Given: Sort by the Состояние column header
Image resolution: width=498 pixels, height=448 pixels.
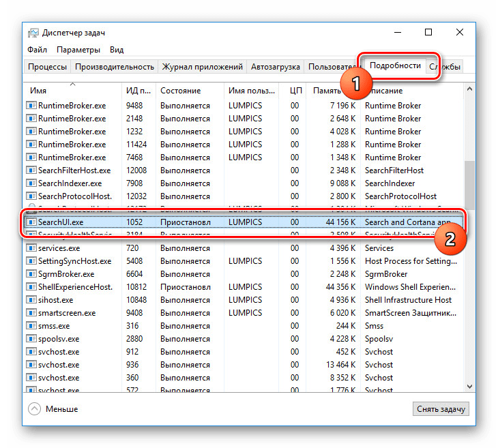Looking at the screenshot, I should coord(190,91).
